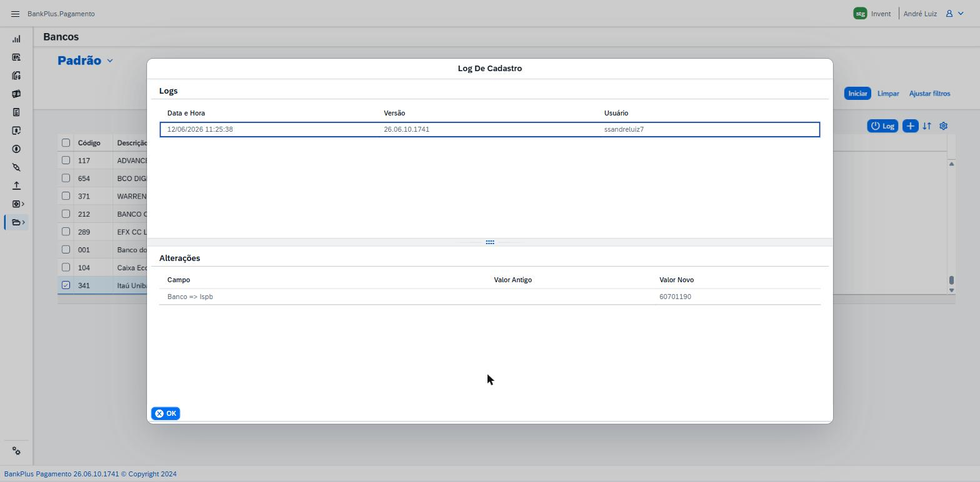Check the row checkbox for code 117
Image resolution: width=980 pixels, height=482 pixels.
pos(66,160)
